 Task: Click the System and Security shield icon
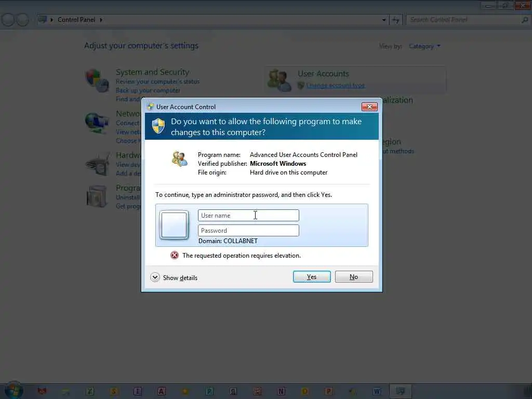97,81
